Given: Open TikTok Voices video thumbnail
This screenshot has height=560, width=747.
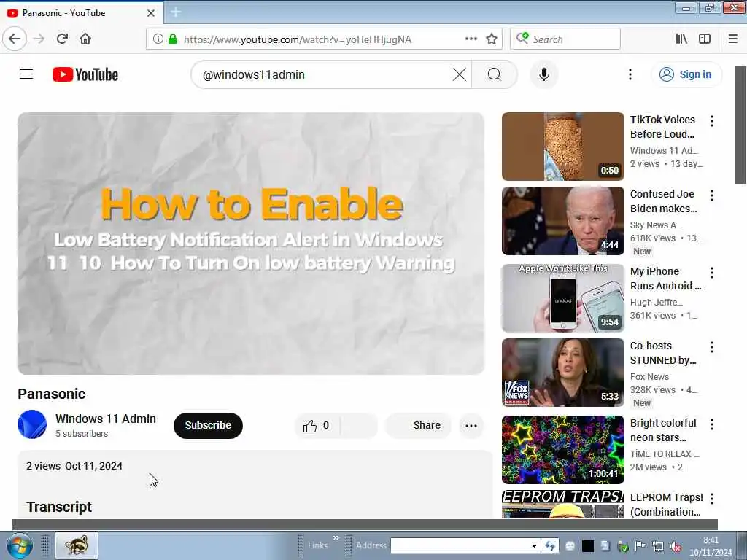Looking at the screenshot, I should pyautogui.click(x=562, y=146).
